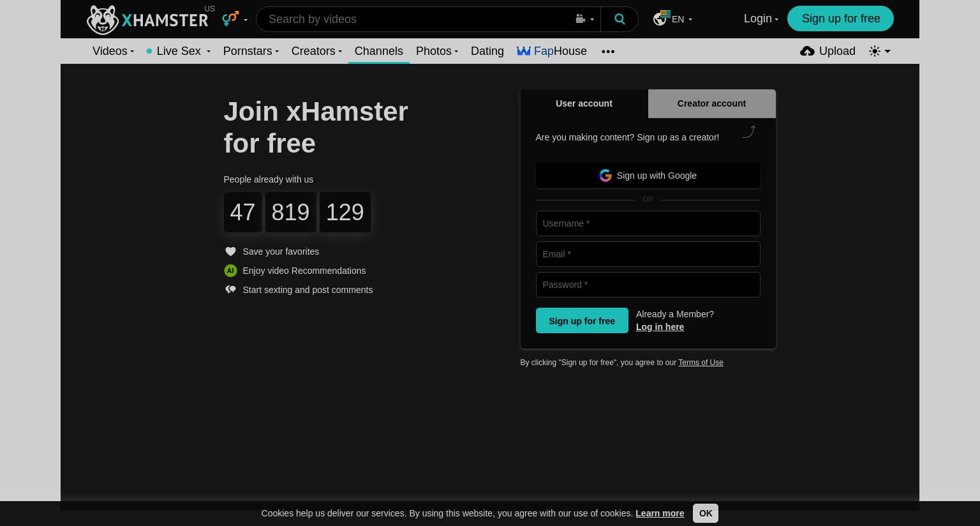The height and width of the screenshot is (526, 980).
Task: Click Upload in the navigation bar
Action: 828,51
